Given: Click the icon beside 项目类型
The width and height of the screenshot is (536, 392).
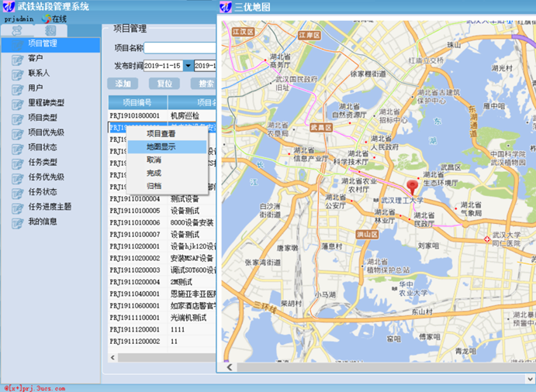Looking at the screenshot, I should point(17,119).
